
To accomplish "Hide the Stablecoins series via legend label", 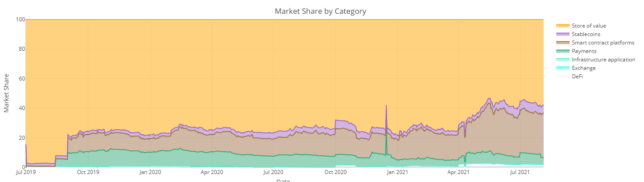I will tap(586, 34).
